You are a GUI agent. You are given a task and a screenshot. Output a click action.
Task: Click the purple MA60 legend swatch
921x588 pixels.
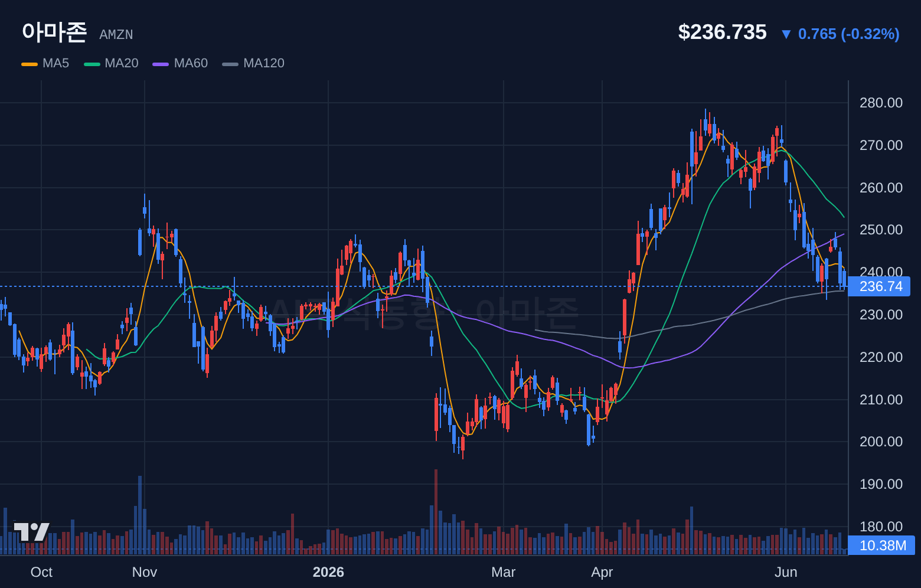pyautogui.click(x=161, y=64)
